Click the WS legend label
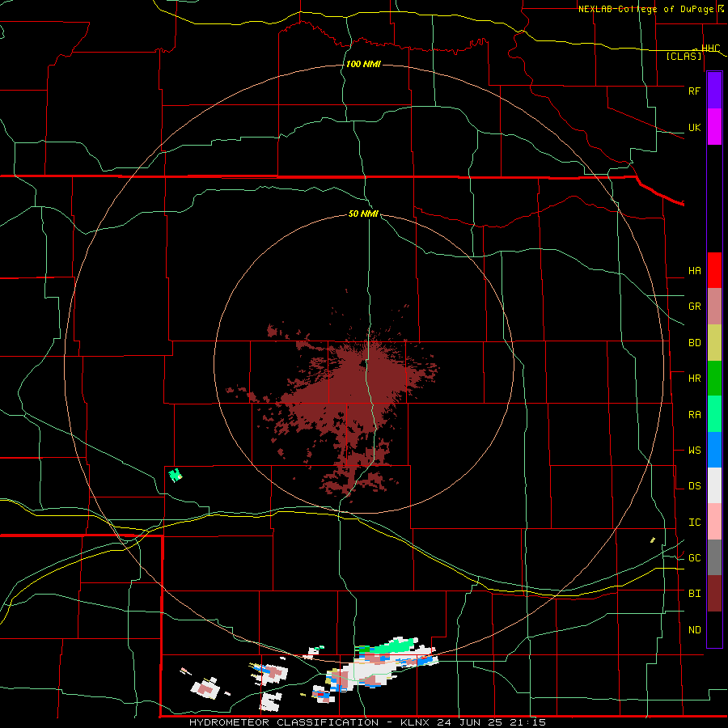728x728 pixels. point(694,451)
